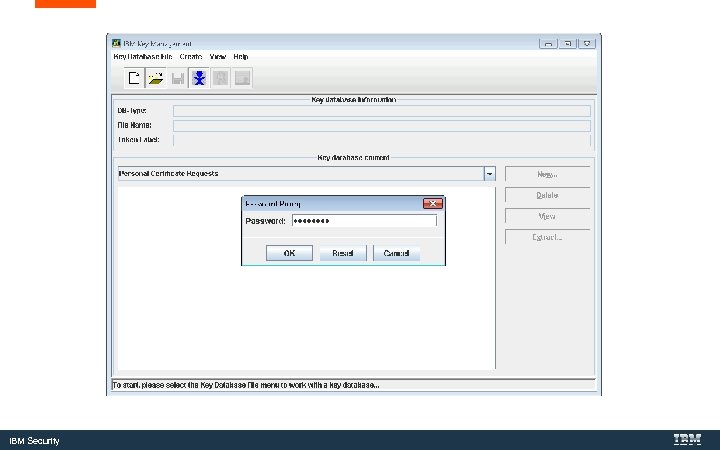This screenshot has height=450, width=720.
Task: Confirm the password with OK
Action: tap(289, 253)
